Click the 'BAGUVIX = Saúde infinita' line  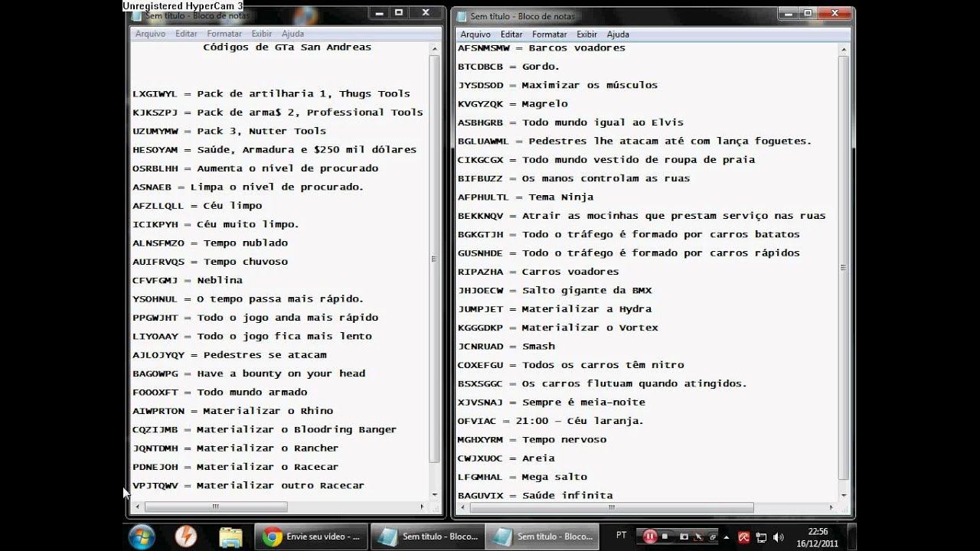pyautogui.click(x=535, y=495)
